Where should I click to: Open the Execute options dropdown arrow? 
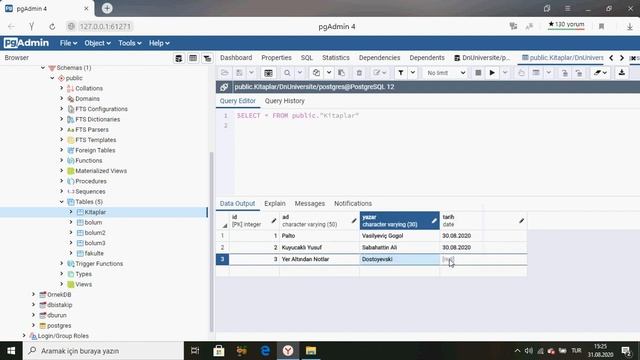click(505, 73)
